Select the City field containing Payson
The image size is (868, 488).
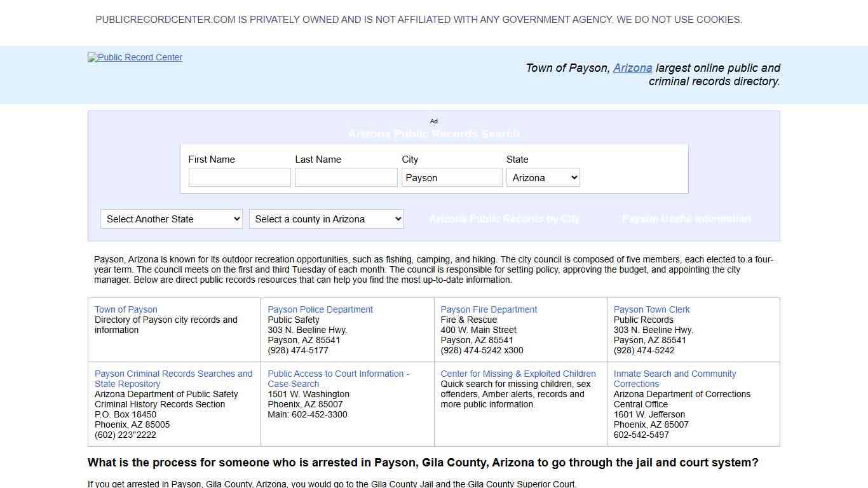tap(452, 177)
